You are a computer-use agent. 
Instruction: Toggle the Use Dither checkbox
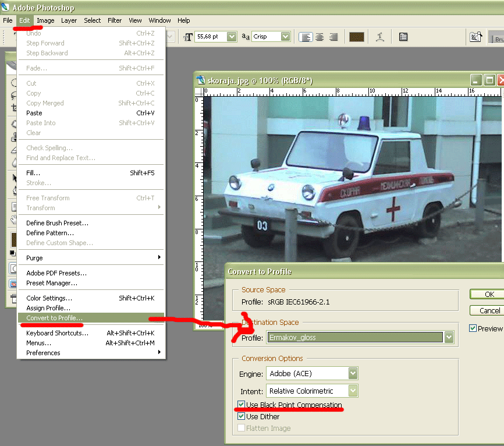pyautogui.click(x=241, y=416)
